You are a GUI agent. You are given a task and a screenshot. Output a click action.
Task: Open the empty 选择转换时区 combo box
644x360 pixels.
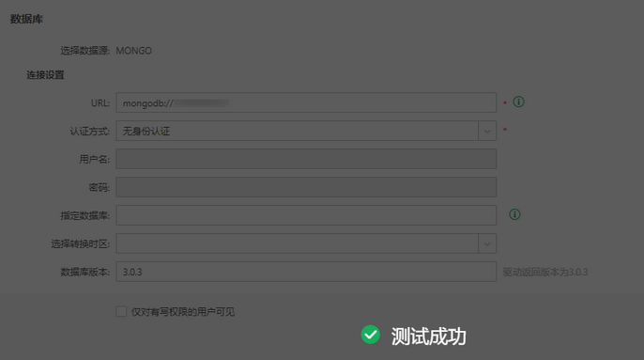tap(298, 243)
